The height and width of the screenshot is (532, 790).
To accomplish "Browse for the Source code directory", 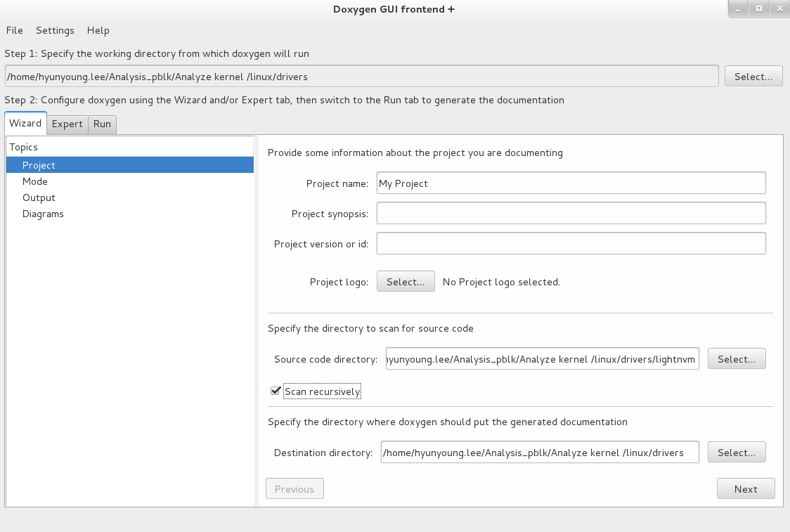I will point(736,358).
